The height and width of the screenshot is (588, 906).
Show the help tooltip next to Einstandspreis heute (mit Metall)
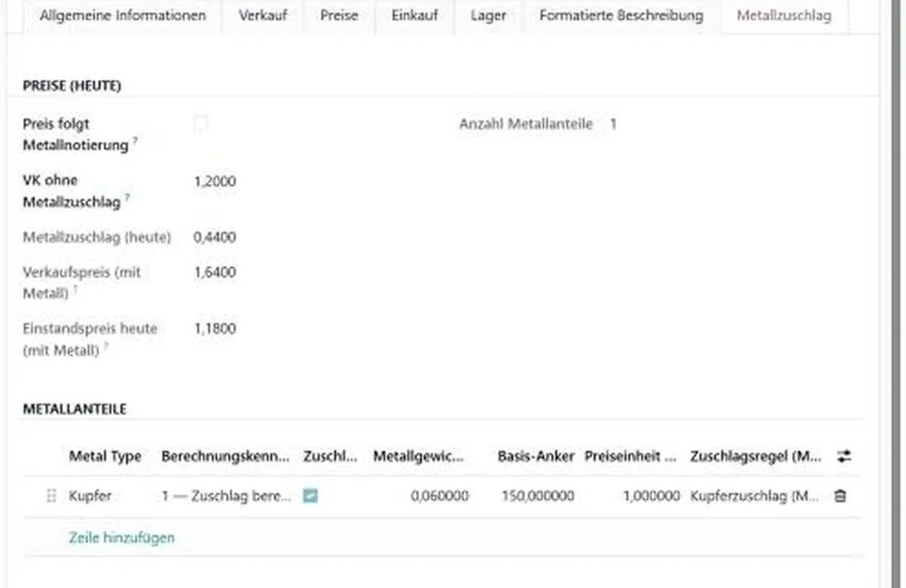(x=106, y=345)
